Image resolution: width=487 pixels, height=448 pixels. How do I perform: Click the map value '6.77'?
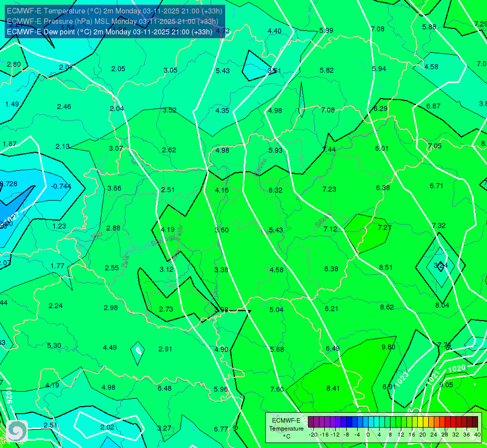click(x=221, y=430)
